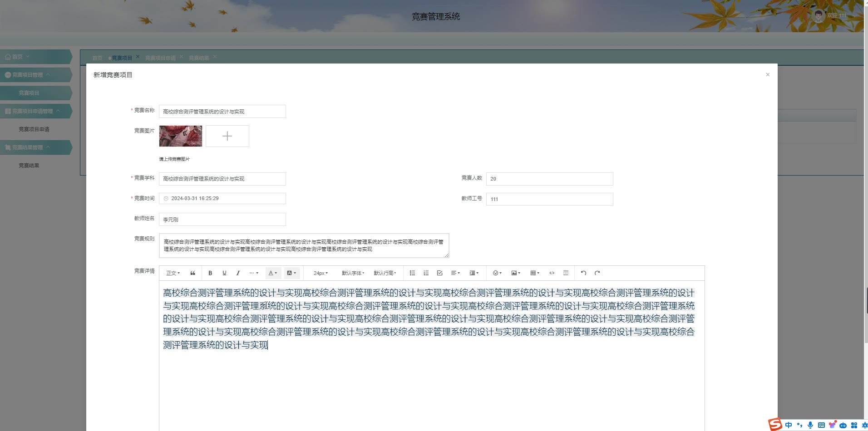
Task: Open the indent options dropdown
Action: coord(474,273)
